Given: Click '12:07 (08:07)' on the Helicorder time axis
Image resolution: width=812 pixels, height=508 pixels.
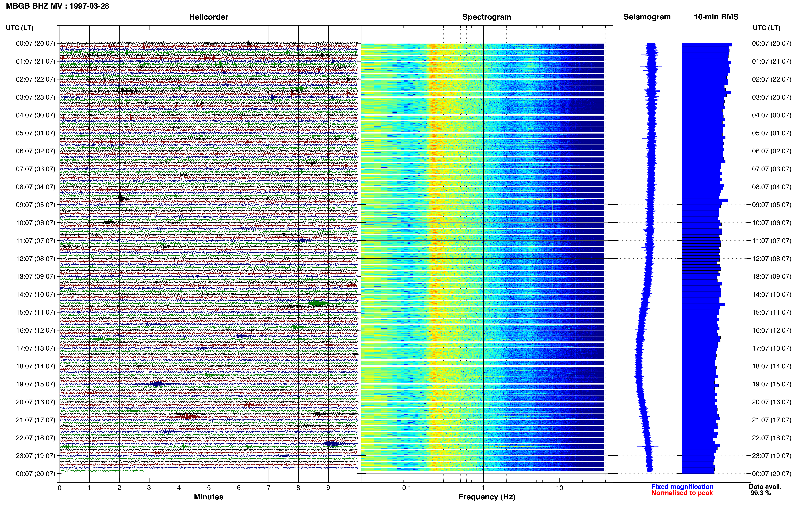Looking at the screenshot, I should 35,259.
